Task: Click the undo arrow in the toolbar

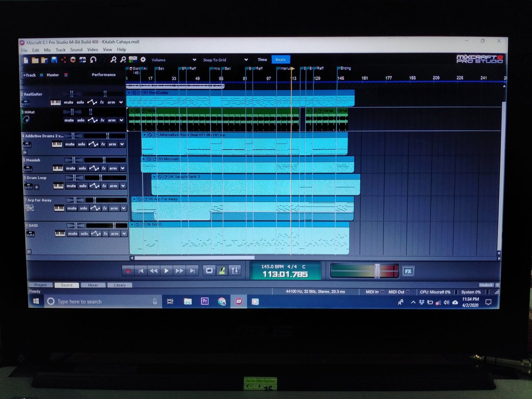Action: [93, 59]
